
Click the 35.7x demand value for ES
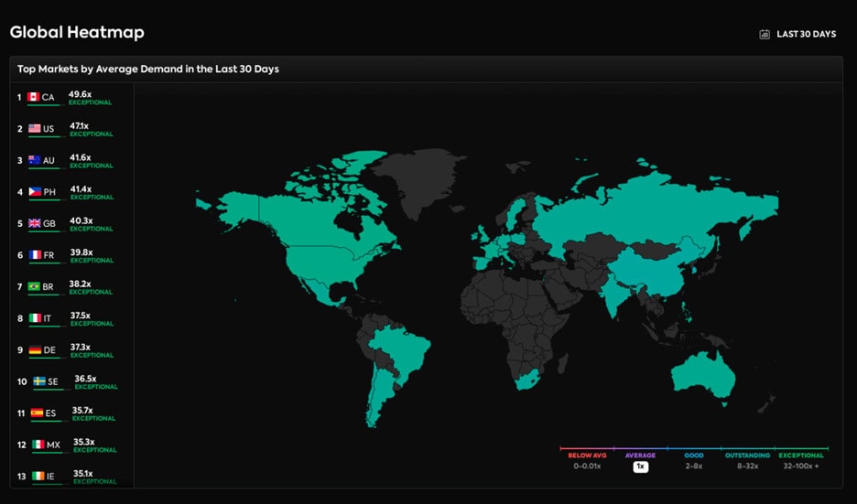(82, 411)
